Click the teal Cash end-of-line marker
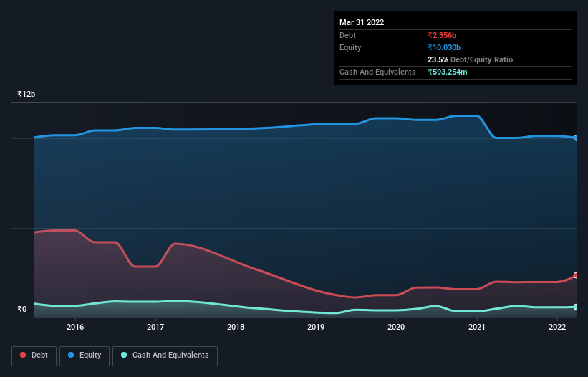The image size is (588, 377). (576, 307)
